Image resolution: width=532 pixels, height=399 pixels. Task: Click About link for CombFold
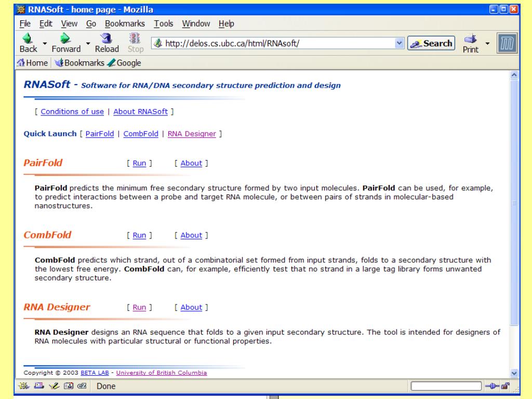191,235
